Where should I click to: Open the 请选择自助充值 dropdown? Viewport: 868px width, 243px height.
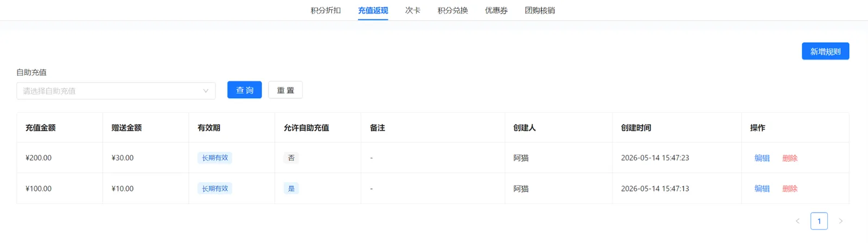click(x=116, y=91)
